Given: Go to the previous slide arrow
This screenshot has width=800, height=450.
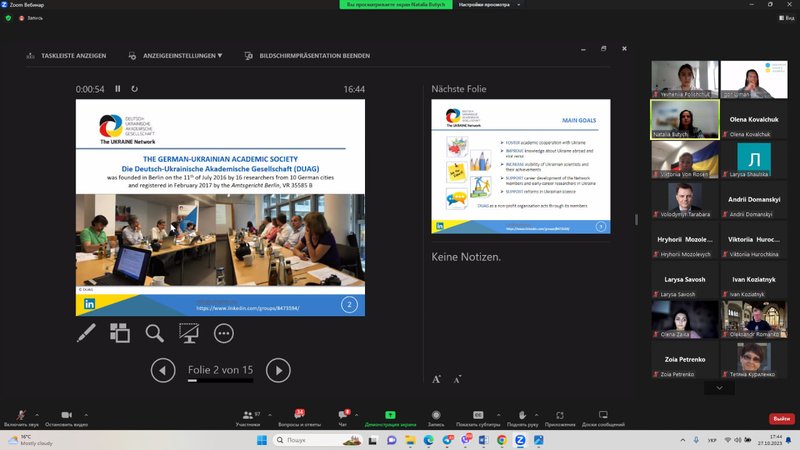Looking at the screenshot, I should click(x=163, y=370).
